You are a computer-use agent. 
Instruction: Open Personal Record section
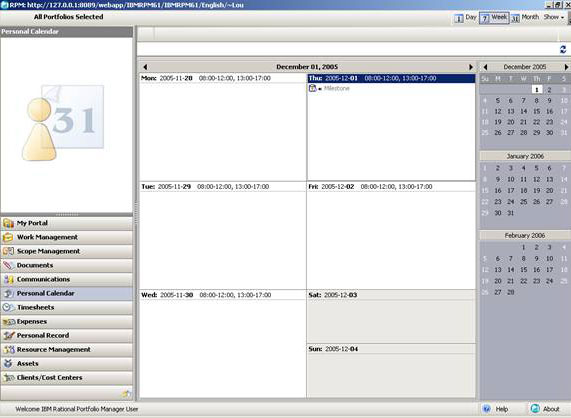(x=67, y=335)
